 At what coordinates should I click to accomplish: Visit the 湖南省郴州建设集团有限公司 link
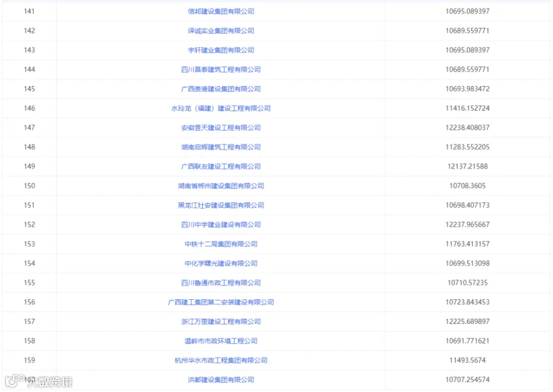221,186
